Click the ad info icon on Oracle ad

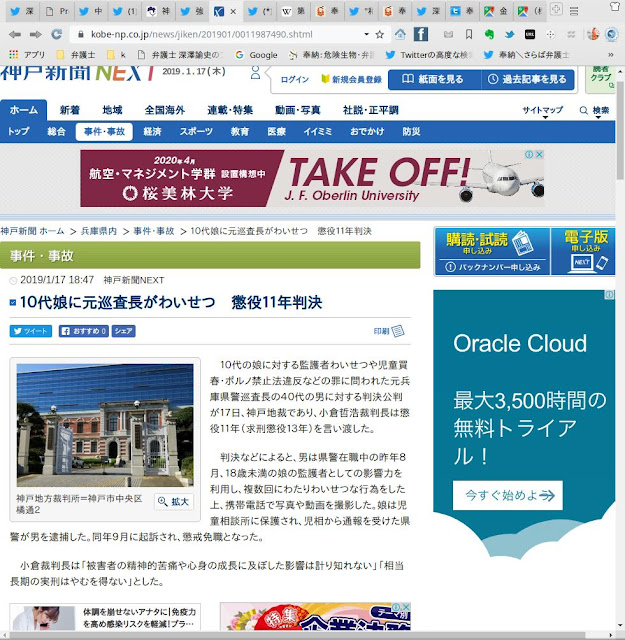(x=609, y=295)
